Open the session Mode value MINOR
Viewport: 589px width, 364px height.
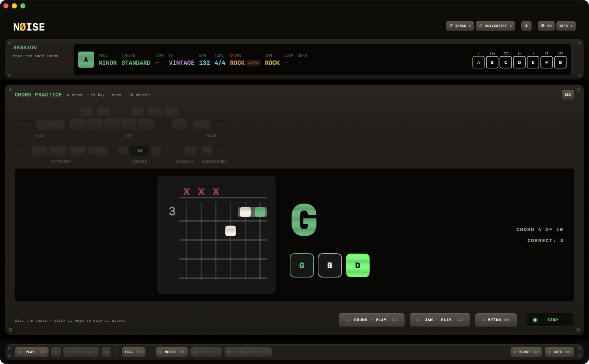[x=107, y=63]
